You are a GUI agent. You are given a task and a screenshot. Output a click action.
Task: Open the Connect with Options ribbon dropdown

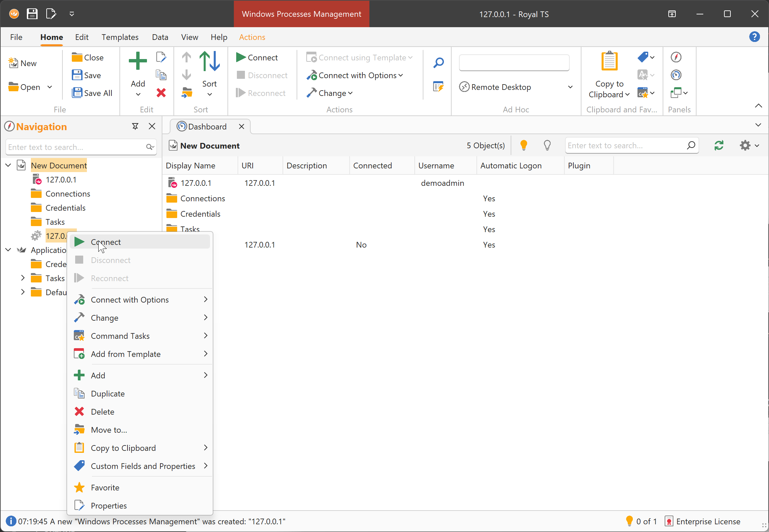point(355,75)
